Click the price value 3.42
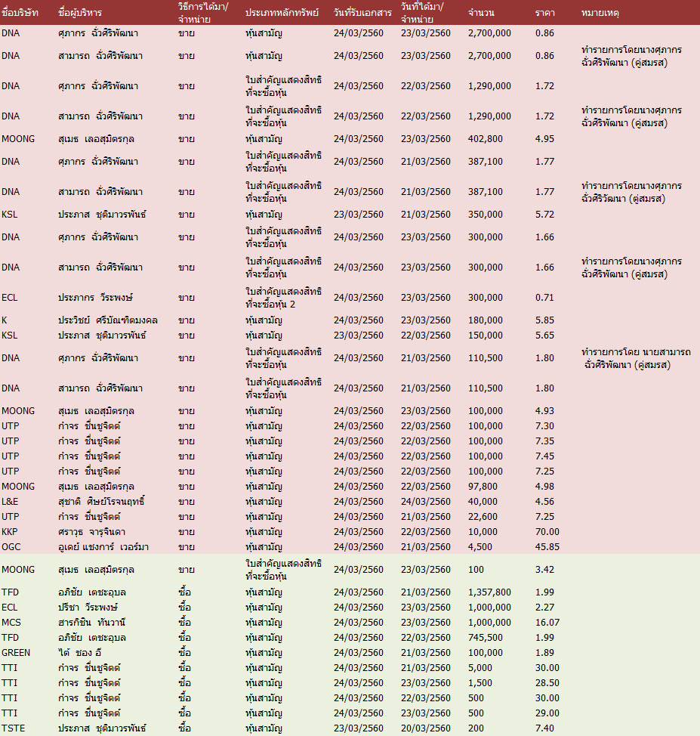The height and width of the screenshot is (736, 700). coord(544,569)
